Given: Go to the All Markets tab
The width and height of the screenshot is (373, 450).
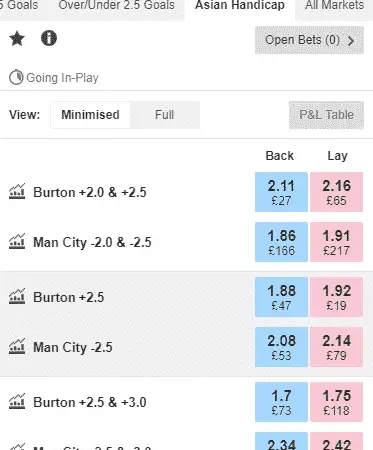Looking at the screenshot, I should (x=334, y=6).
